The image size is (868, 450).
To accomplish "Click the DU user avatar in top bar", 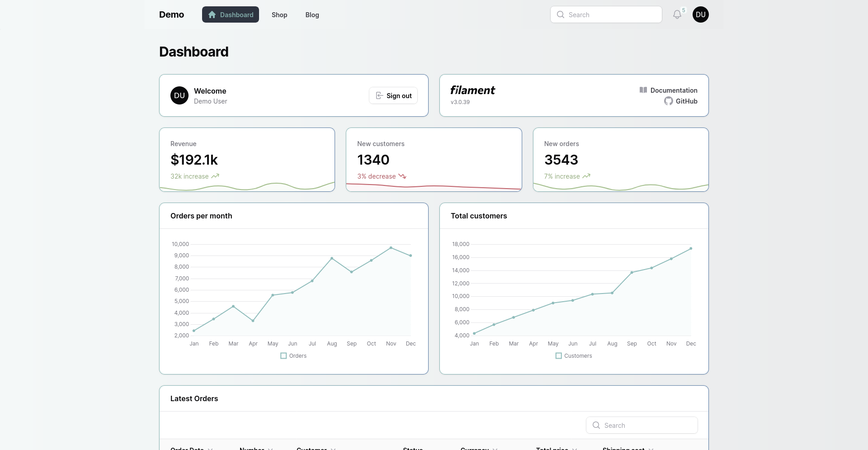I will click(700, 14).
